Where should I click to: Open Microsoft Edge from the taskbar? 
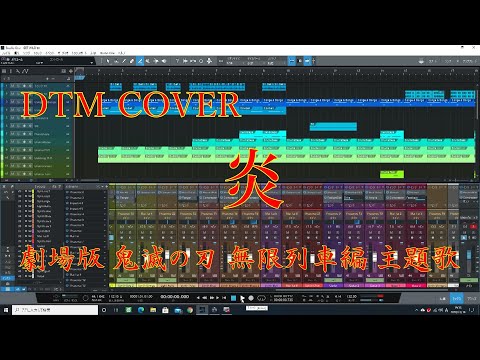141,310
